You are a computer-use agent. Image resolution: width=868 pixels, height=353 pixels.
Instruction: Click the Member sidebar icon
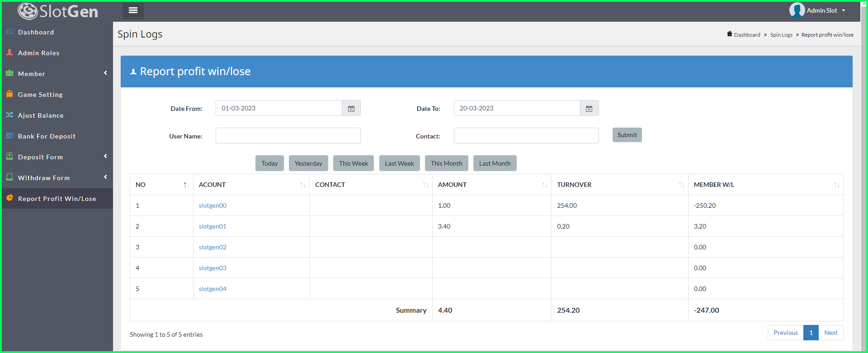9,73
